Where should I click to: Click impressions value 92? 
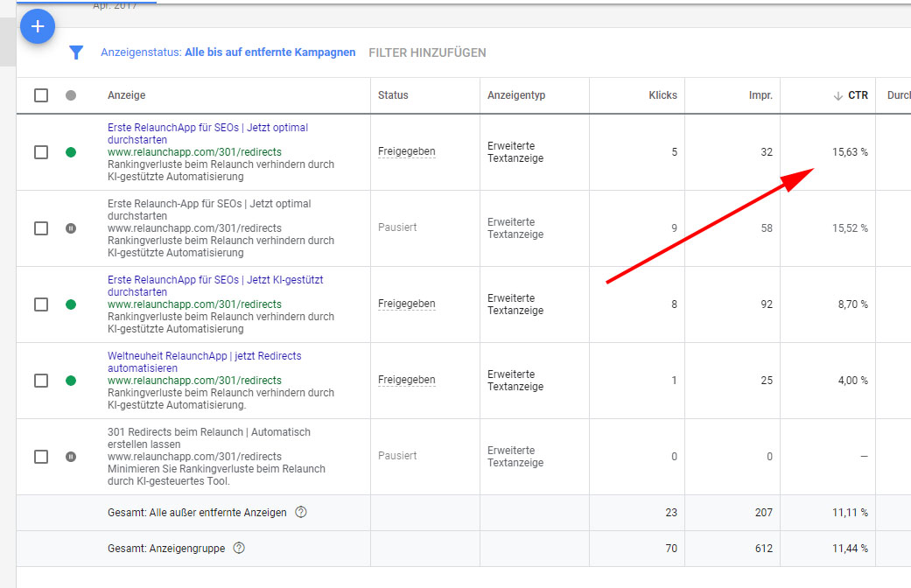(x=767, y=304)
